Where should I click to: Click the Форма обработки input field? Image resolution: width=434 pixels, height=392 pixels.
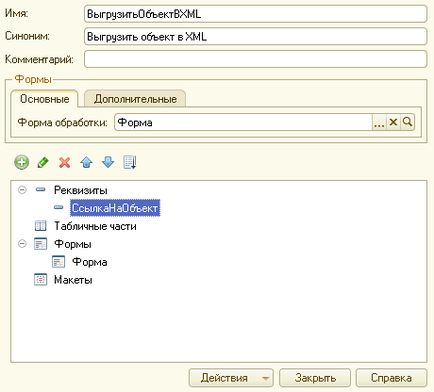pyautogui.click(x=243, y=122)
